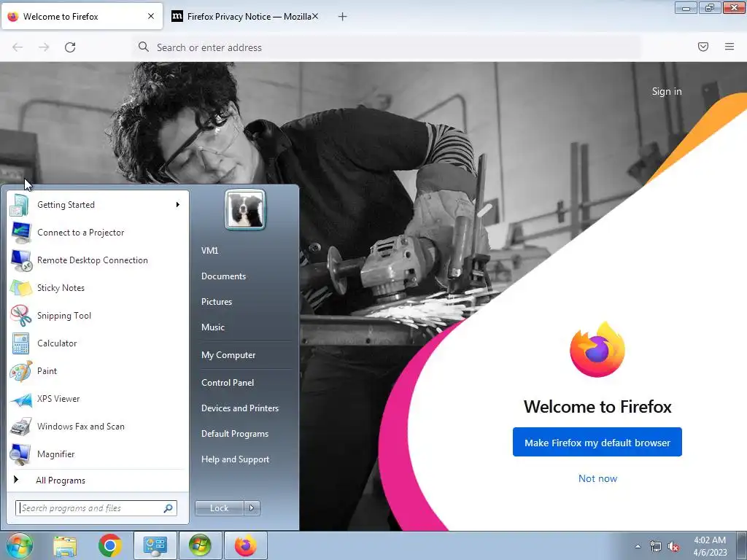747x560 pixels.
Task: Open Default Programs
Action: pyautogui.click(x=234, y=434)
